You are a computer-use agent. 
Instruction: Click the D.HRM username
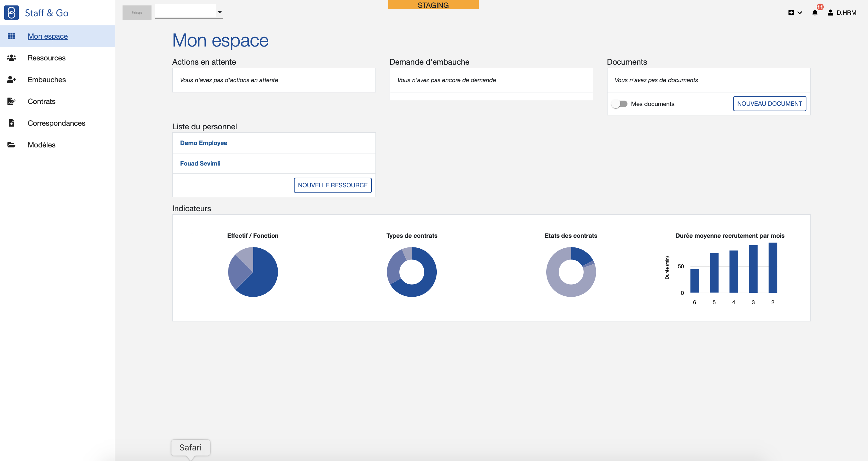pyautogui.click(x=847, y=13)
